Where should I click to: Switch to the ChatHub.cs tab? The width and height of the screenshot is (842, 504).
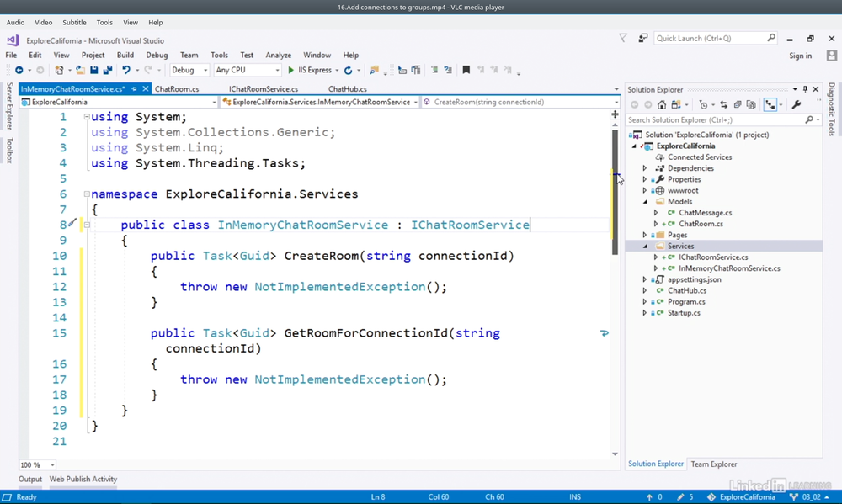point(348,88)
